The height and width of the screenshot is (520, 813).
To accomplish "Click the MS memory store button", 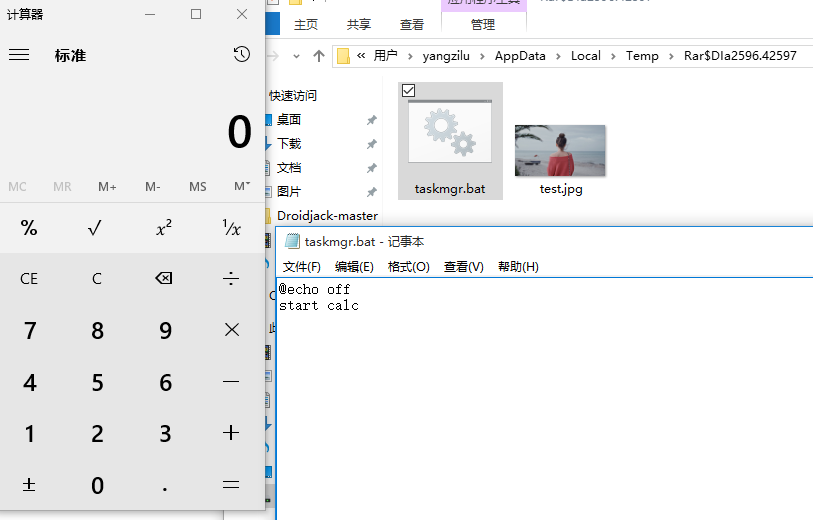I will pyautogui.click(x=198, y=187).
